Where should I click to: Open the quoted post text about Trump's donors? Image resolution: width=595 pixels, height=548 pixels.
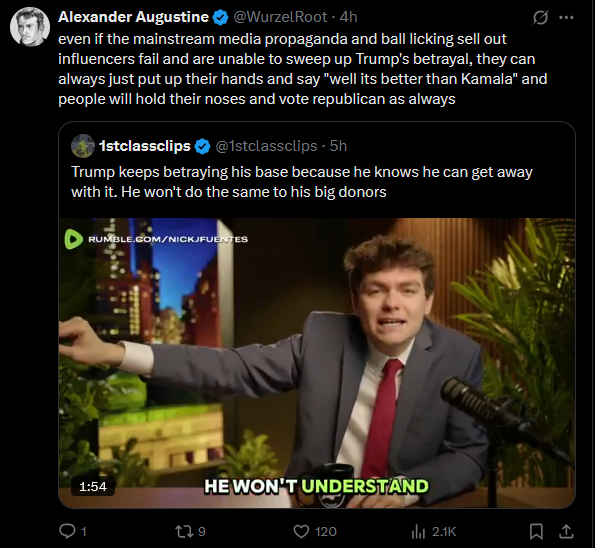302,182
